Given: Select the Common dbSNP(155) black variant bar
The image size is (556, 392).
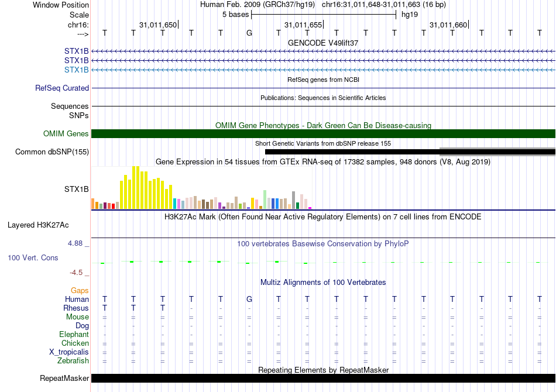Looking at the screenshot, I should pos(410,152).
